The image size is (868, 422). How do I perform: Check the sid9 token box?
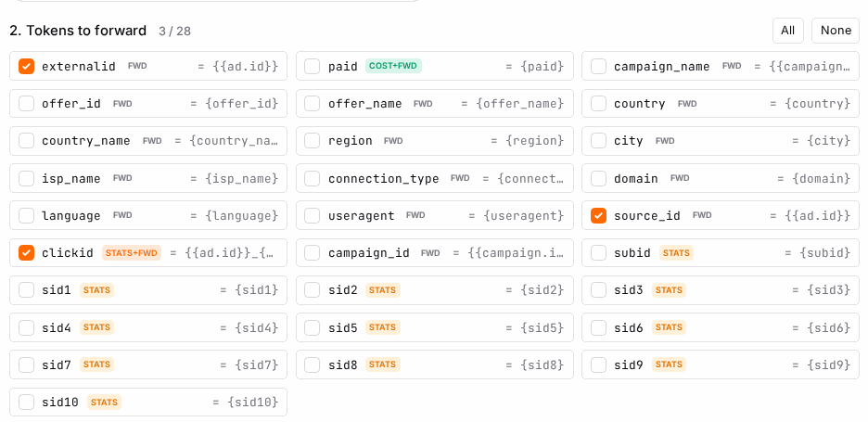(598, 364)
